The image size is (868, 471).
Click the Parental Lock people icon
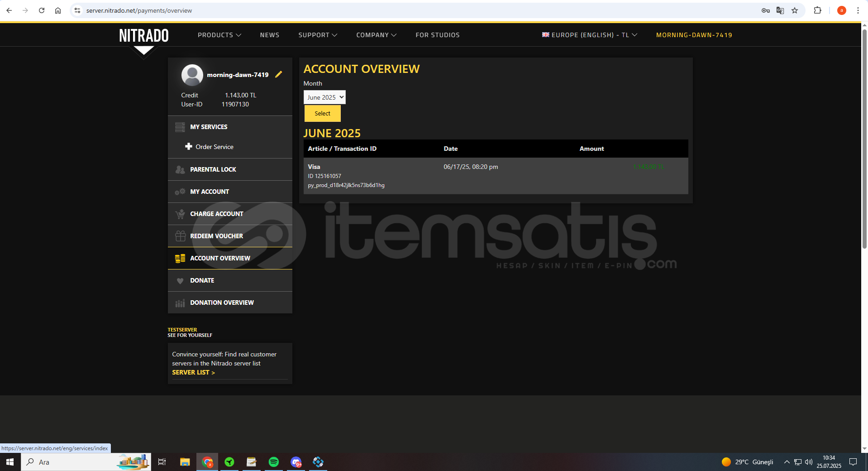(180, 169)
